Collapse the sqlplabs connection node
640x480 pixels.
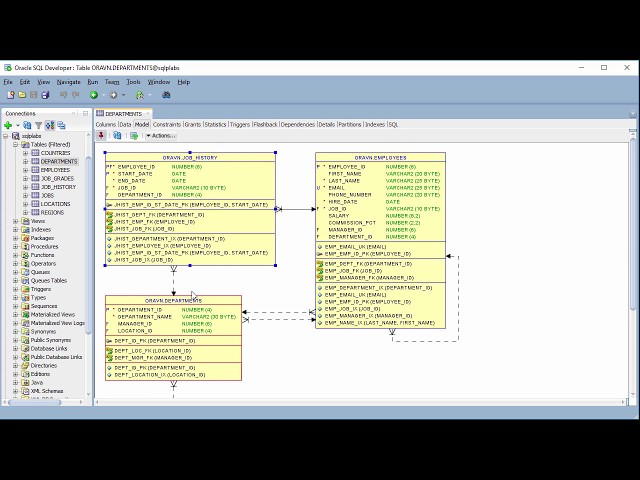click(x=6, y=136)
